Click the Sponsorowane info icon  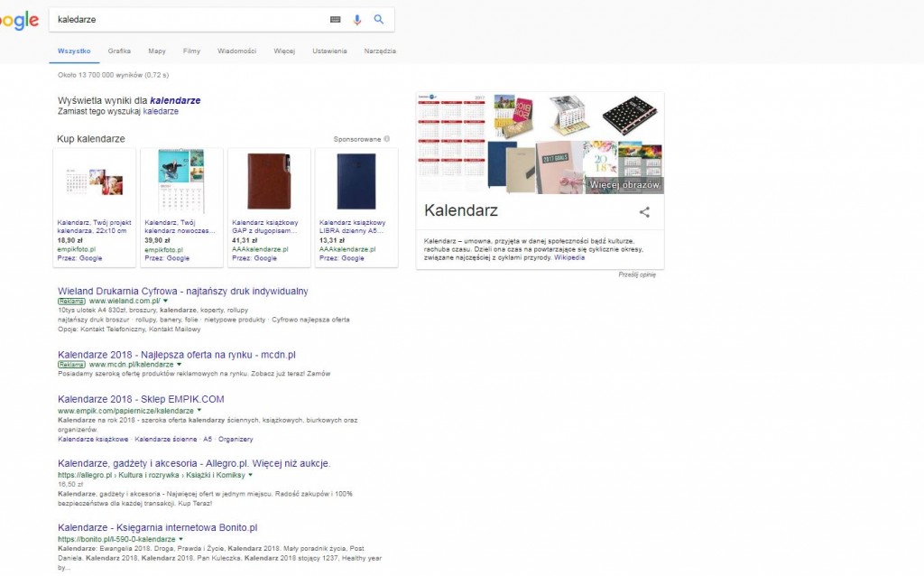click(386, 139)
